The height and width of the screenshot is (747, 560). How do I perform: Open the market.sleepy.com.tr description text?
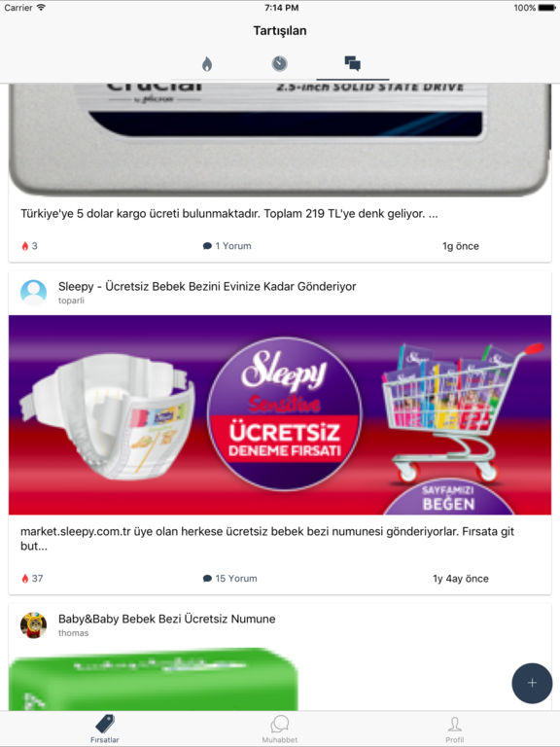pos(267,538)
